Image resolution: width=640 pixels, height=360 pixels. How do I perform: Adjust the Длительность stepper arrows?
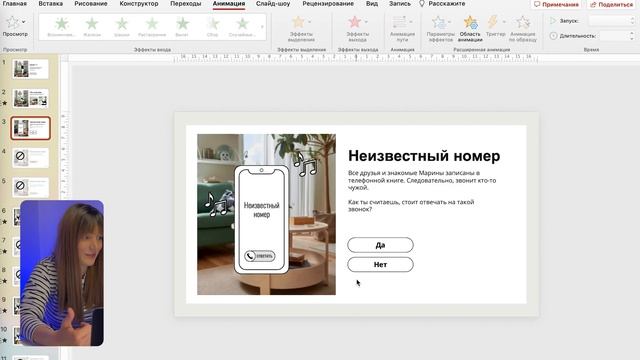point(632,36)
